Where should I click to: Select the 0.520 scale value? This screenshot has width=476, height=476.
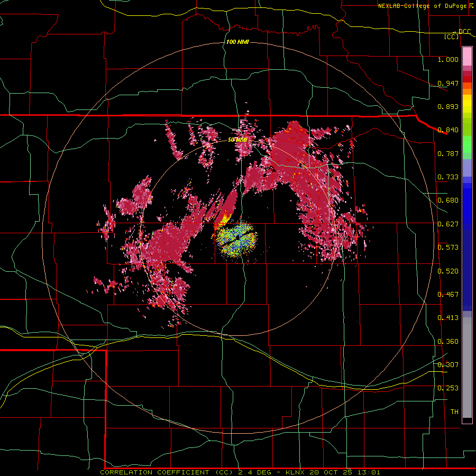pyautogui.click(x=448, y=271)
